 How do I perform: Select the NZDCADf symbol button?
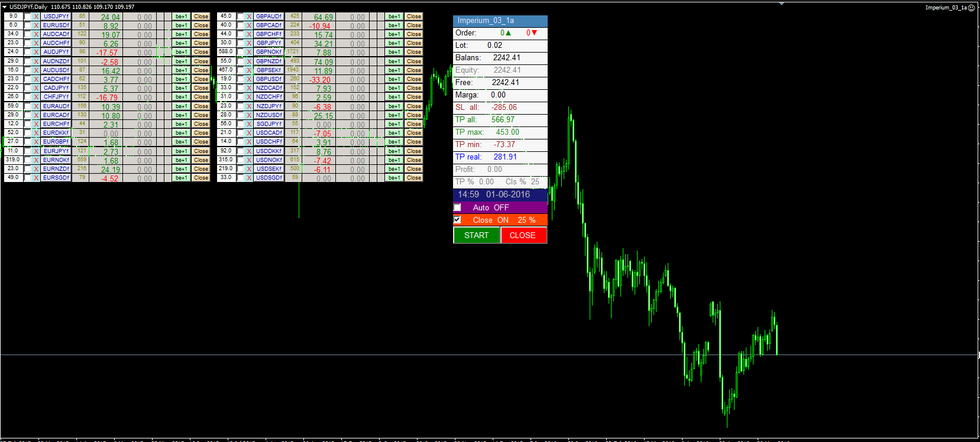[269, 88]
